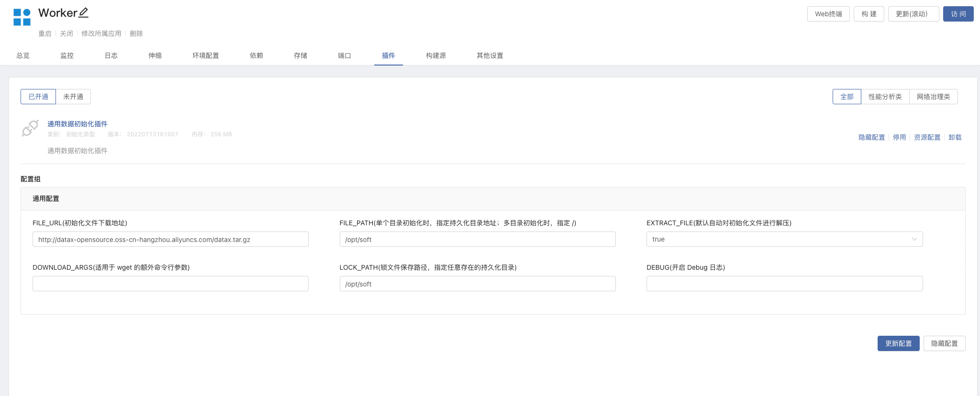Go to the 构建源 tab
Image resolution: width=980 pixels, height=396 pixels.
pos(435,55)
